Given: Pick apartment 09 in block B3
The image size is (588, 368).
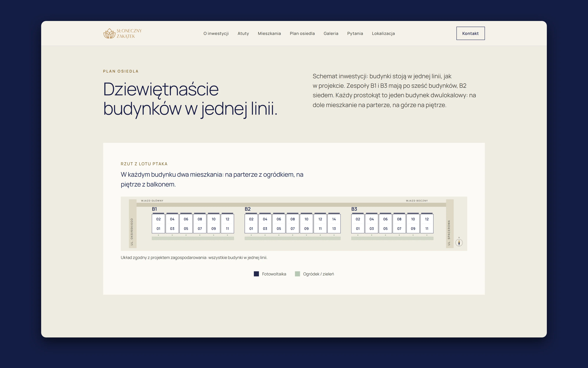Looking at the screenshot, I should point(413,229).
